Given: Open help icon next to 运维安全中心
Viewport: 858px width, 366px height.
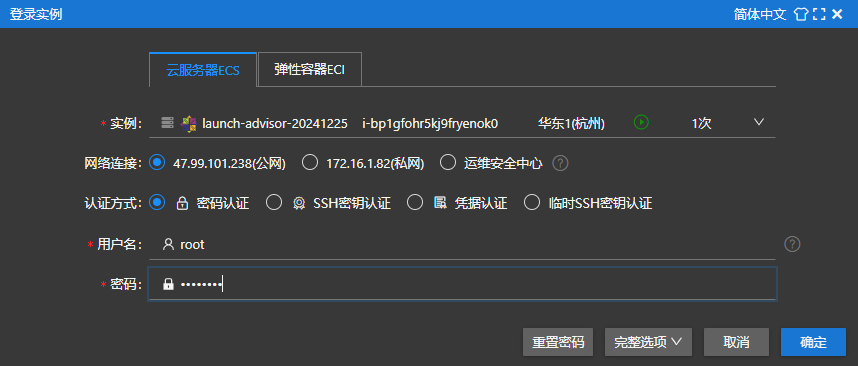Looking at the screenshot, I should [560, 162].
